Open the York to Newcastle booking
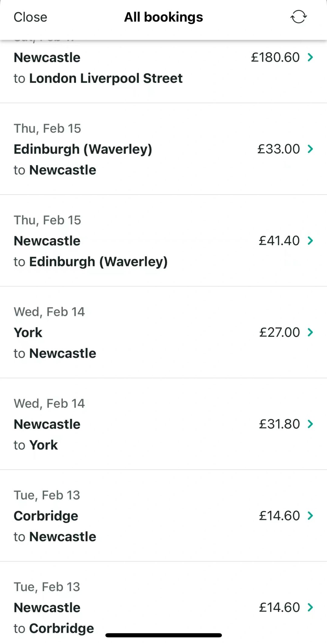This screenshot has width=327, height=644. tap(55, 343)
